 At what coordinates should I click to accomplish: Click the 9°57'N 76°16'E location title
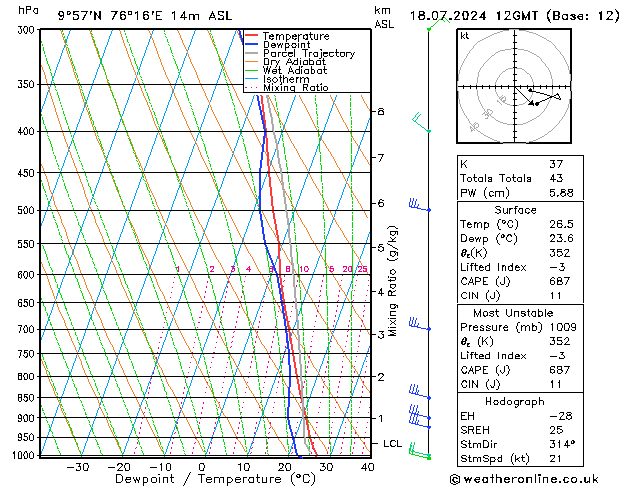pyautogui.click(x=145, y=16)
